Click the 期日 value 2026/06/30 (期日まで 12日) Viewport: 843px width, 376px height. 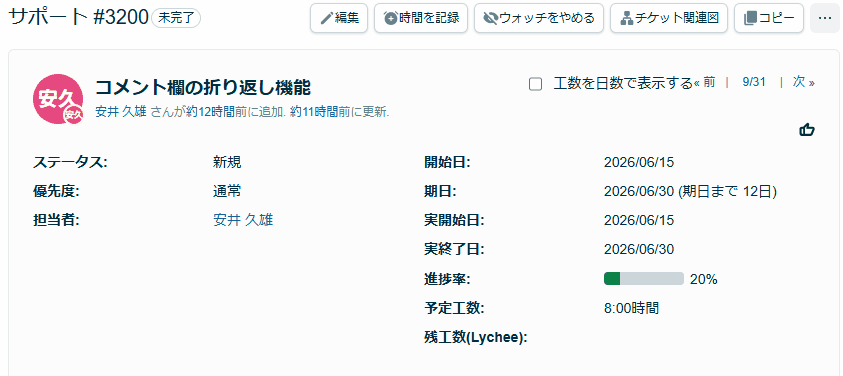[x=690, y=191]
